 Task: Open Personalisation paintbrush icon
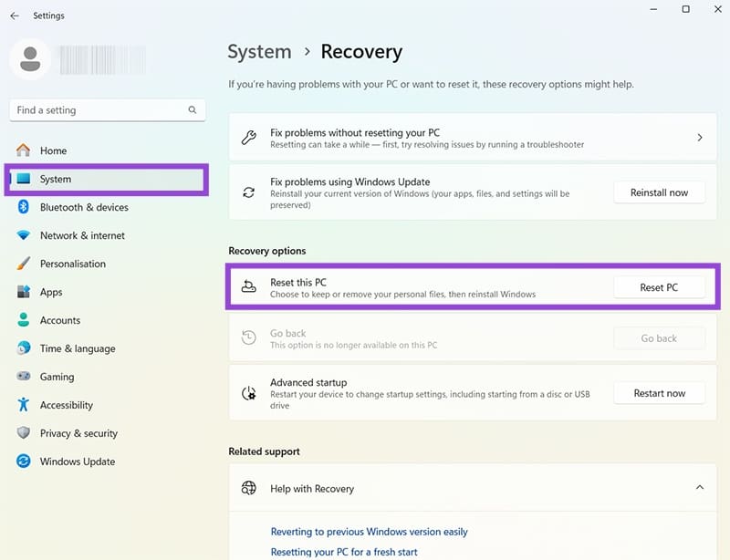pos(24,264)
